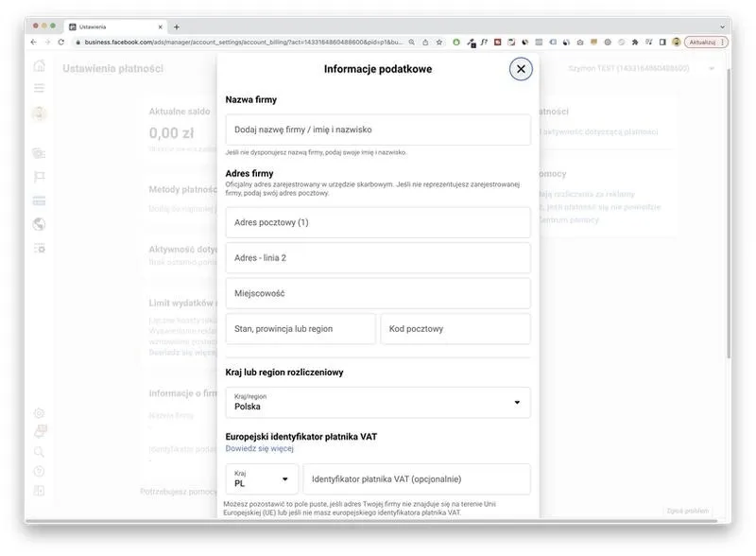The image size is (756, 556).
Task: Click the page vertical scrollbar
Action: click(x=729, y=213)
